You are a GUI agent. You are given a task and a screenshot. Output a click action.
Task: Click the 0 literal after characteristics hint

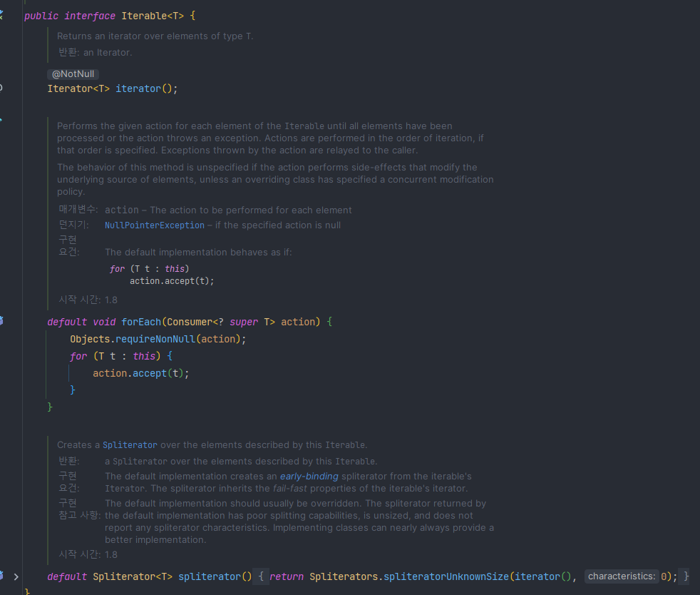click(x=664, y=576)
